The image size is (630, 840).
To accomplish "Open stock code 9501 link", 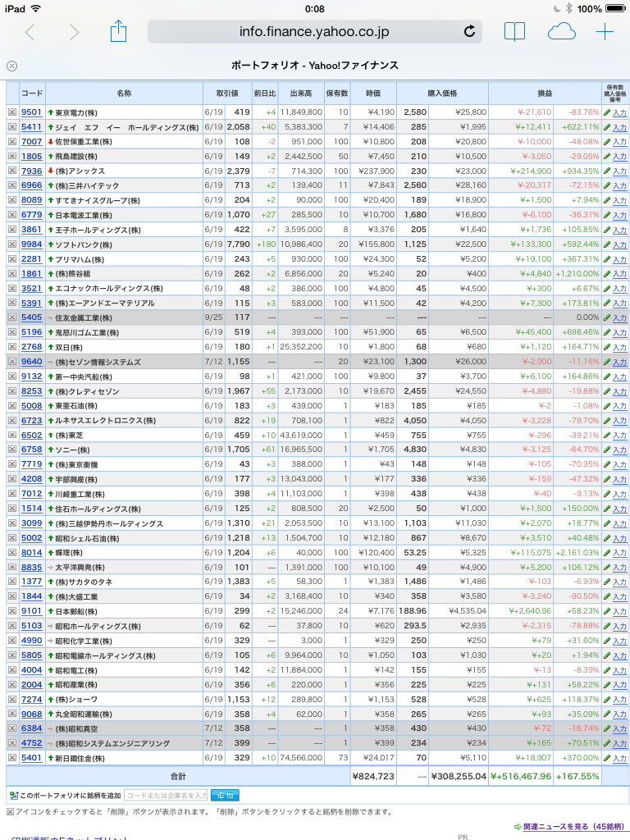I will [32, 112].
